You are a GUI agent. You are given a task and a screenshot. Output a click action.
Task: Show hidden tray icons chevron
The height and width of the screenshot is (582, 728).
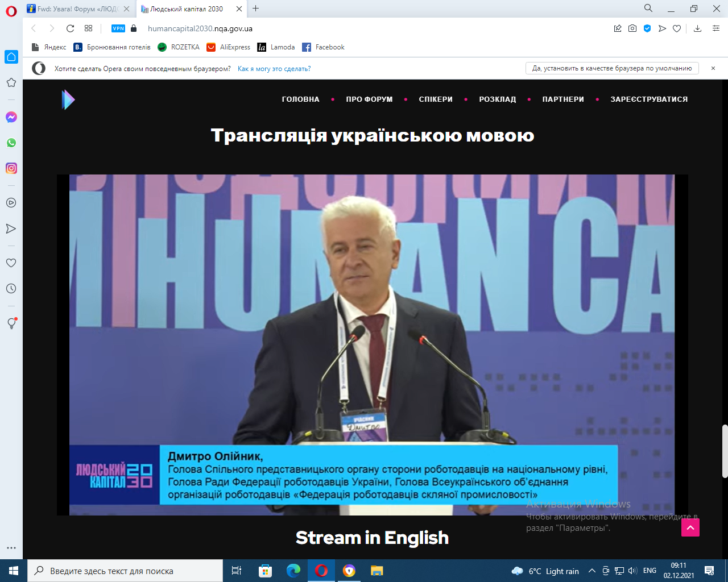coord(592,571)
